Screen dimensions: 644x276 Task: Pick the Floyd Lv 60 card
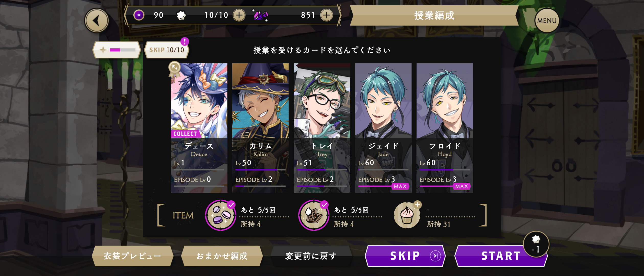445,128
